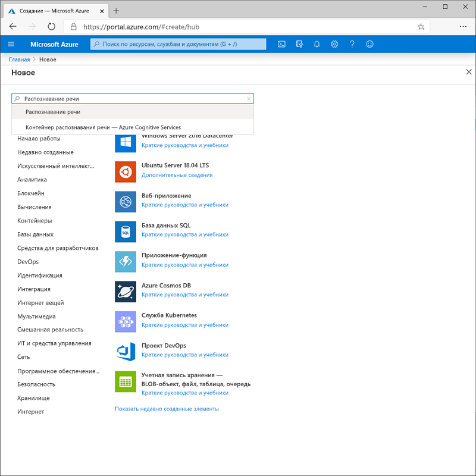This screenshot has width=476, height=476.
Task: Open Cloud Shell from the top bar
Action: click(x=281, y=44)
